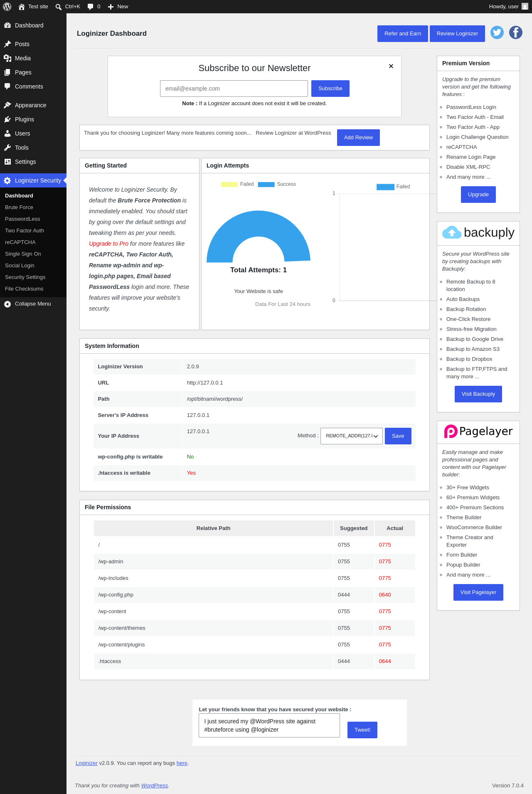532x794 pixels.
Task: Click the Plugins plug icon
Action: click(x=7, y=119)
